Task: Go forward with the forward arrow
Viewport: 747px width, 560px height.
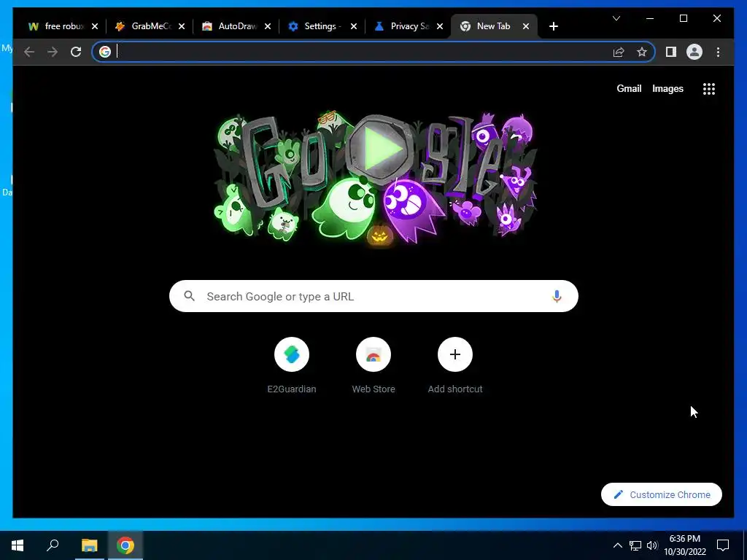Action: tap(53, 52)
